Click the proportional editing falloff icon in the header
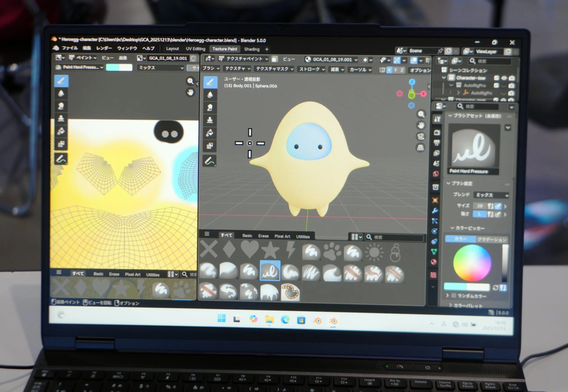This screenshot has width=568, height=392. [x=336, y=70]
